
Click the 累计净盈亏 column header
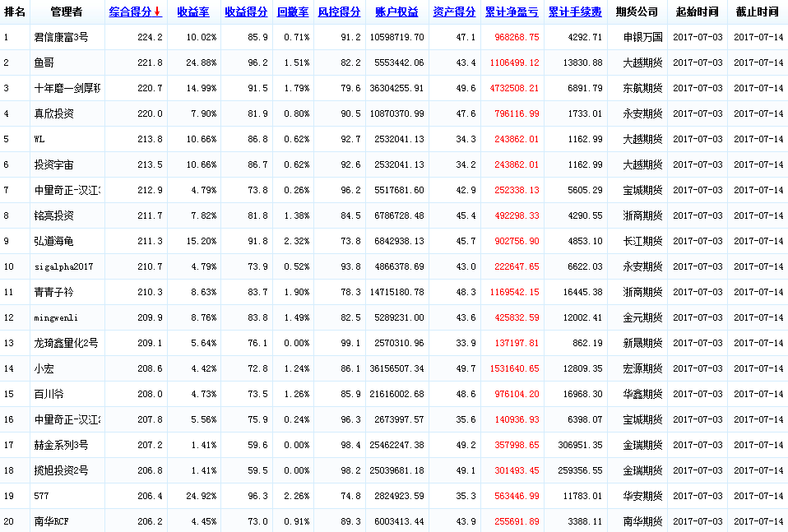click(x=512, y=12)
